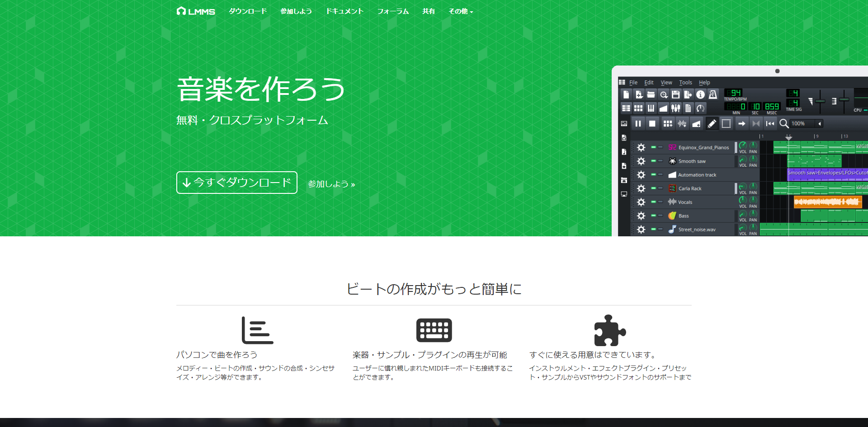
Task: Open track settings gear for Vocals track
Action: tap(641, 202)
